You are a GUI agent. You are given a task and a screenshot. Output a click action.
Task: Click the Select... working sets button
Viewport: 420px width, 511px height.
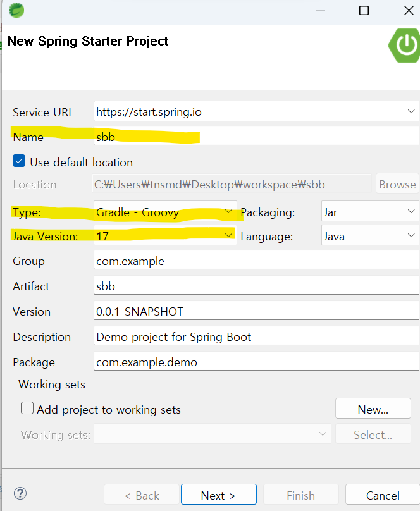(x=373, y=434)
